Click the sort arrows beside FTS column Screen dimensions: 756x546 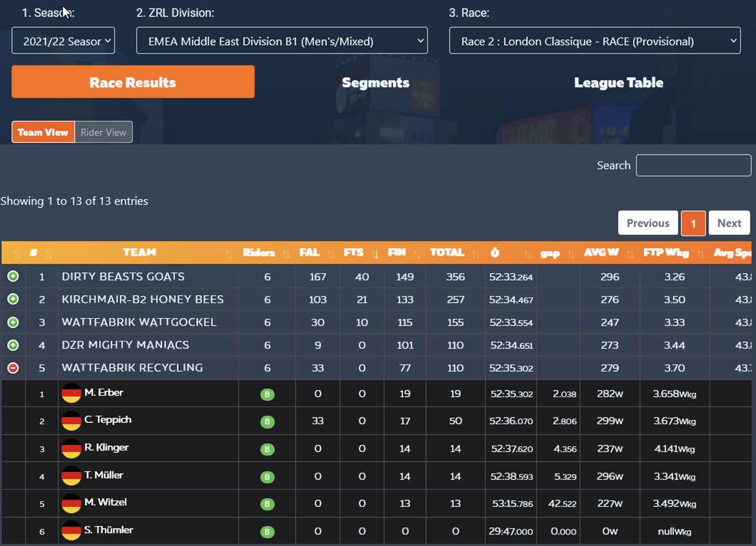pos(375,254)
